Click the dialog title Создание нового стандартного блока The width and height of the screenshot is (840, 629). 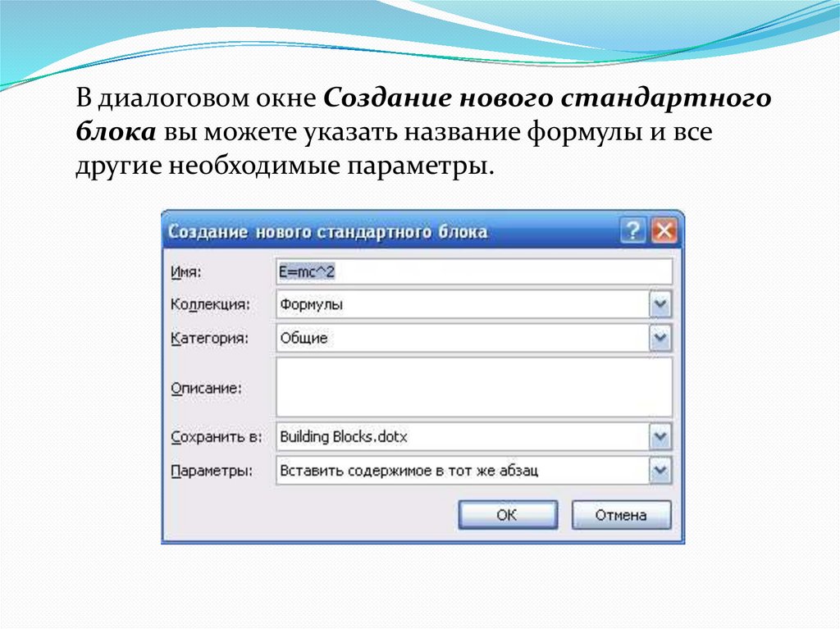click(328, 231)
